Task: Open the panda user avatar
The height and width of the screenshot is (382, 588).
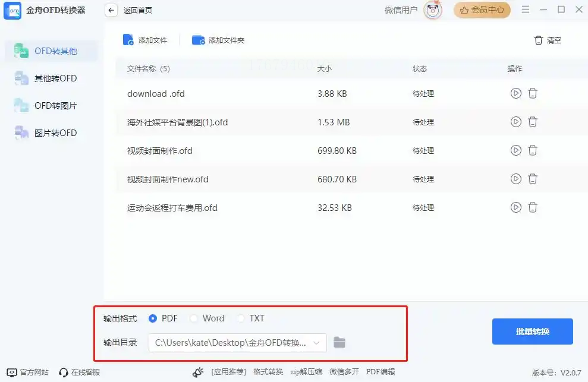Action: (433, 10)
